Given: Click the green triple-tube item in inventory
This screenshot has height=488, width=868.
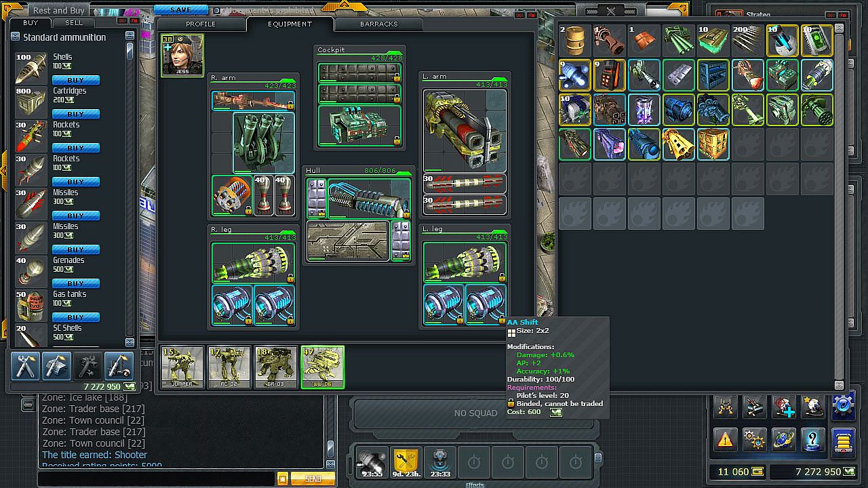Looking at the screenshot, I should (x=678, y=40).
